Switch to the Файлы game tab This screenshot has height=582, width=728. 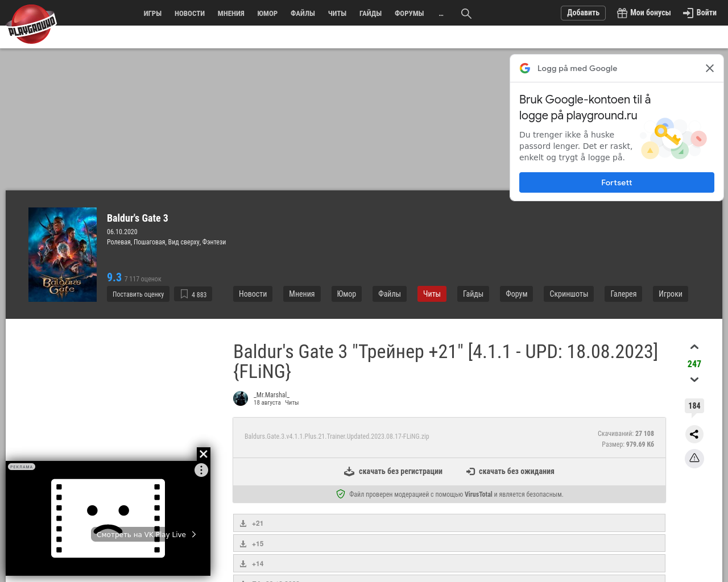pos(390,294)
